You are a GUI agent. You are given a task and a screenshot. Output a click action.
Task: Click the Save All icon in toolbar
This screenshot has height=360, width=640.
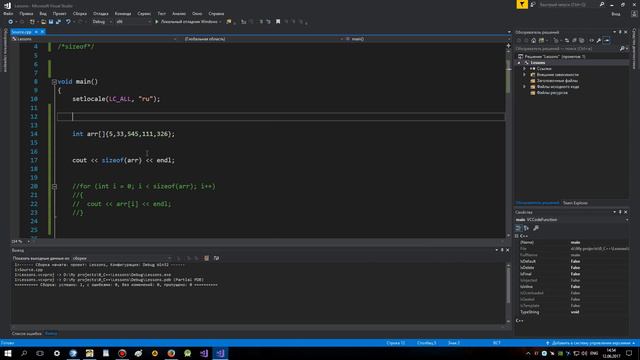(58, 22)
